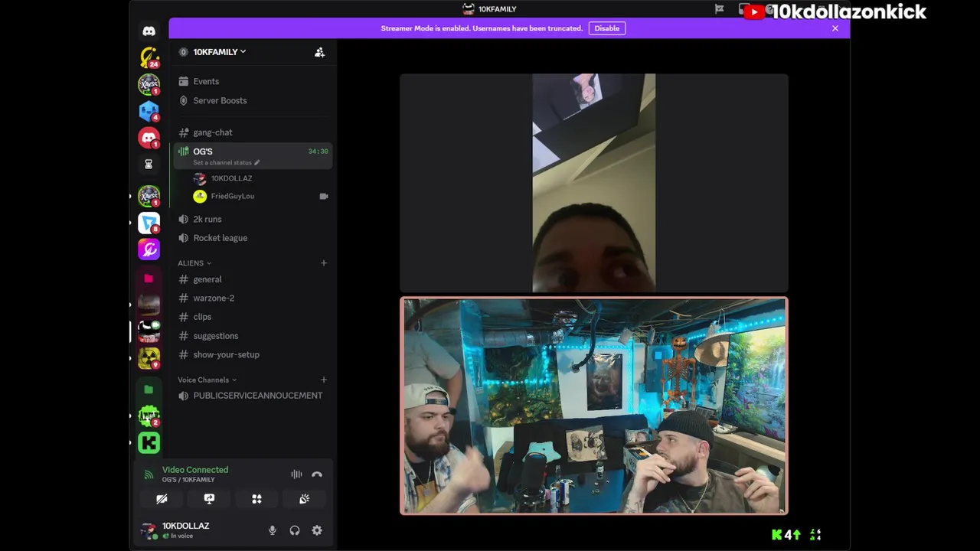
Task: Toggle headphones deafen
Action: pyautogui.click(x=295, y=530)
